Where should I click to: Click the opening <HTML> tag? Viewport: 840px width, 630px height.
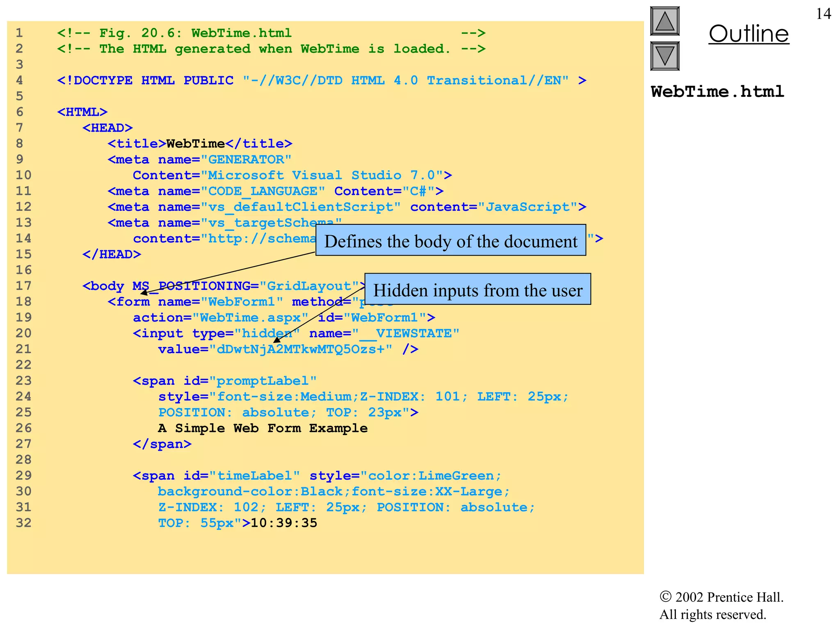[82, 112]
